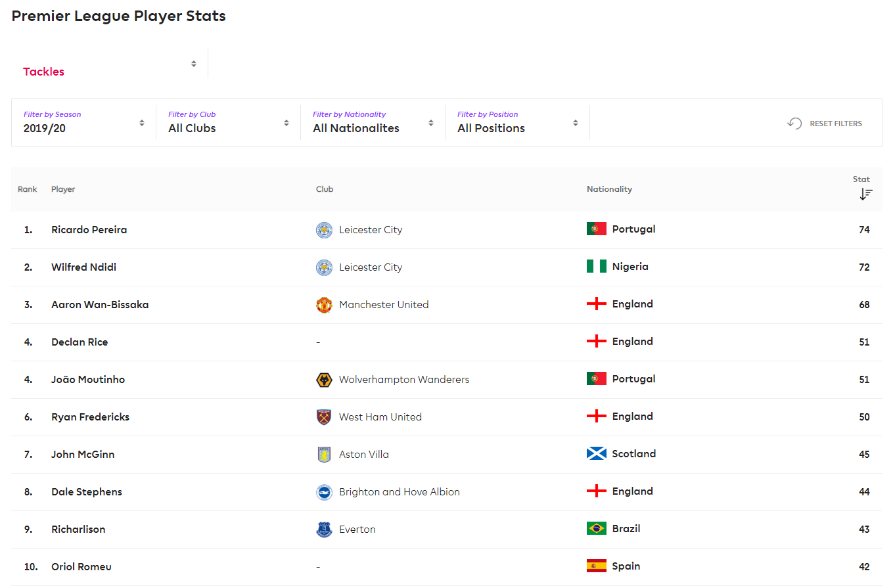
Task: Click the Aston Villa club crest
Action: (324, 455)
